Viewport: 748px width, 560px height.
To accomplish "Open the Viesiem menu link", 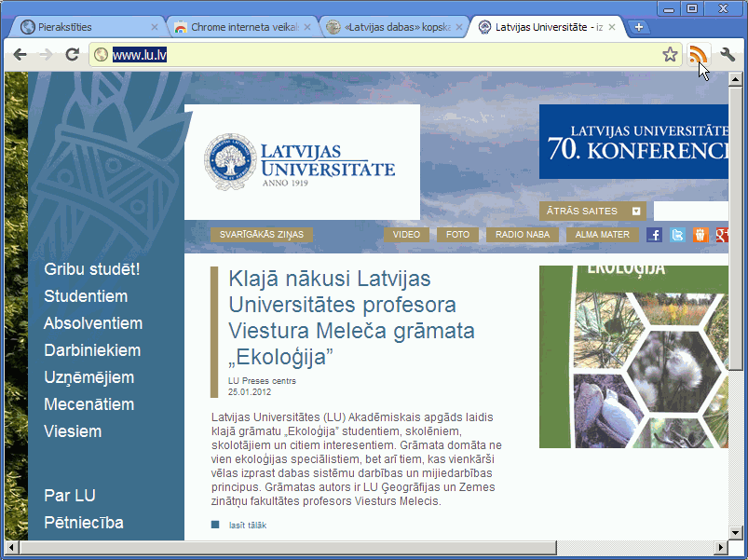I will click(73, 431).
